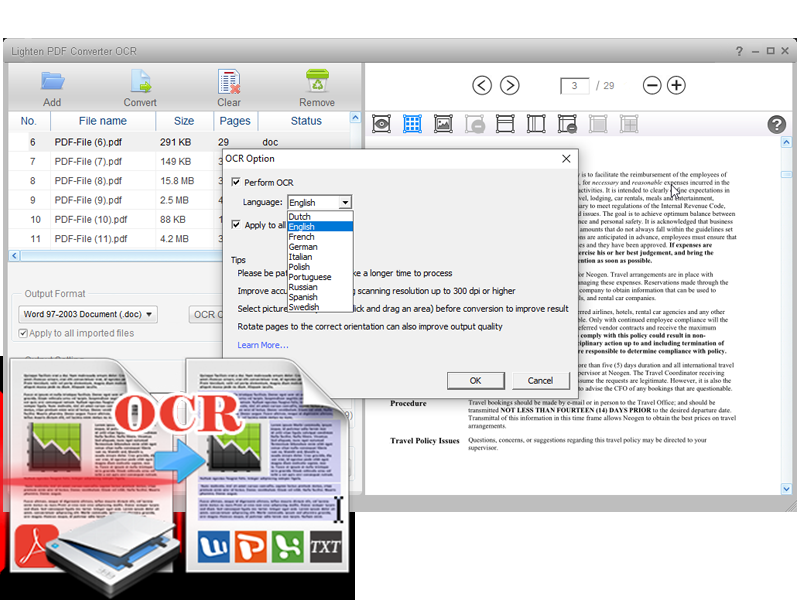Click preview pane scroll up arrow
Screen dimensions: 800x600
(x=786, y=142)
